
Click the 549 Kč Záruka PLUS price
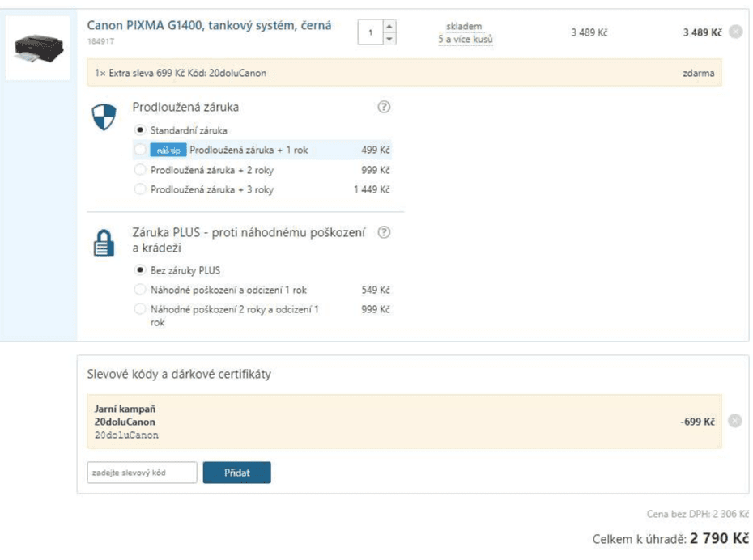(x=376, y=290)
